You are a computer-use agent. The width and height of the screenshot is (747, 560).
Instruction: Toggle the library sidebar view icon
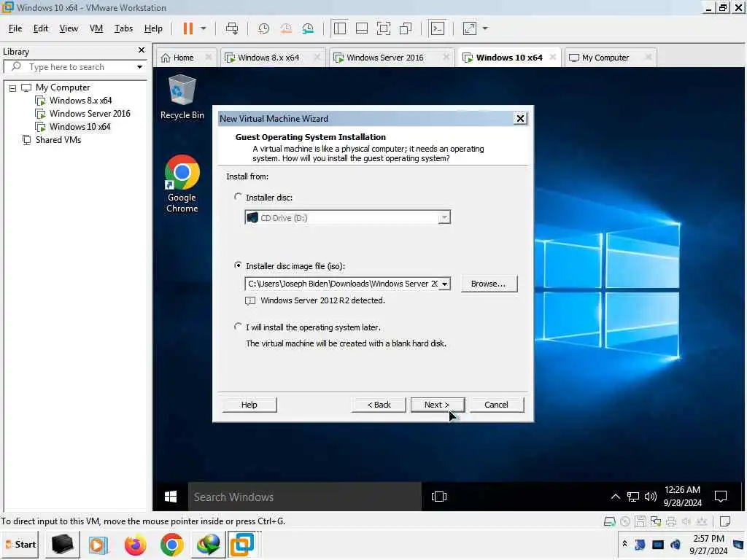pyautogui.click(x=340, y=28)
